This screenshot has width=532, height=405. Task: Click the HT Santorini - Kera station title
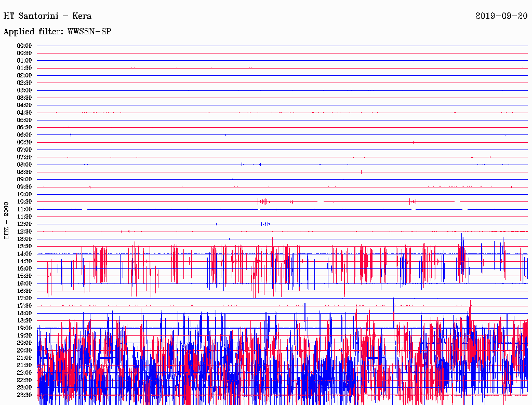tap(47, 16)
